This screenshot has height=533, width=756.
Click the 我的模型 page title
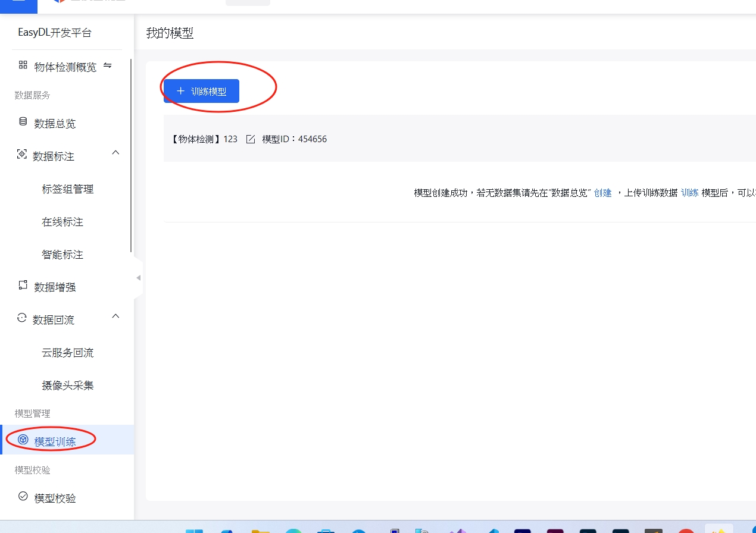pyautogui.click(x=170, y=33)
